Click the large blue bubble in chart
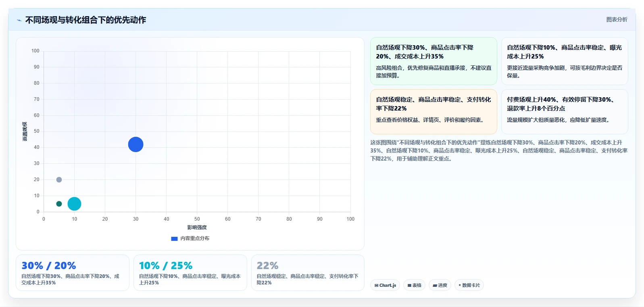The image size is (644, 307). click(x=135, y=144)
